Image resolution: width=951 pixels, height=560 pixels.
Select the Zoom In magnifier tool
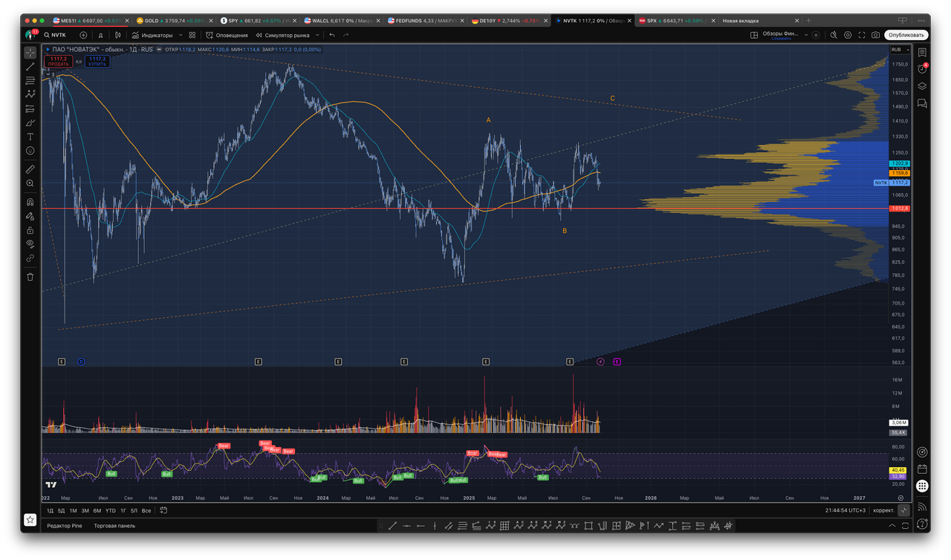coord(30,183)
